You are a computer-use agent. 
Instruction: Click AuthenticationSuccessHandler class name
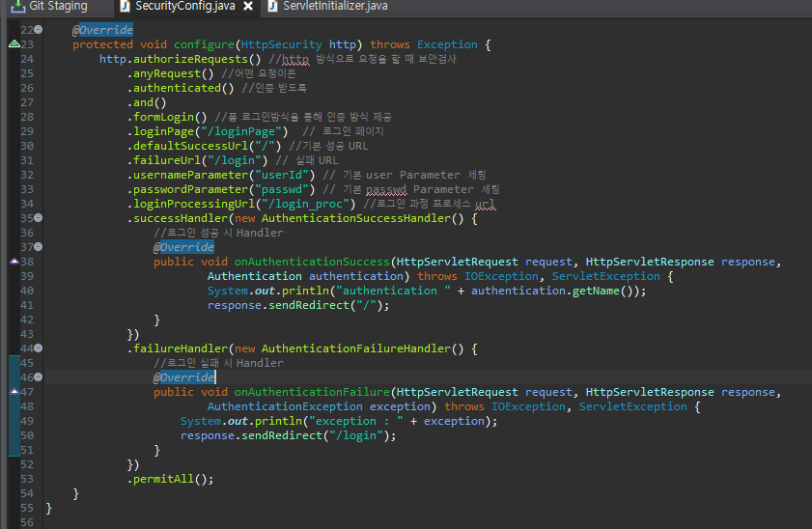tap(355, 219)
